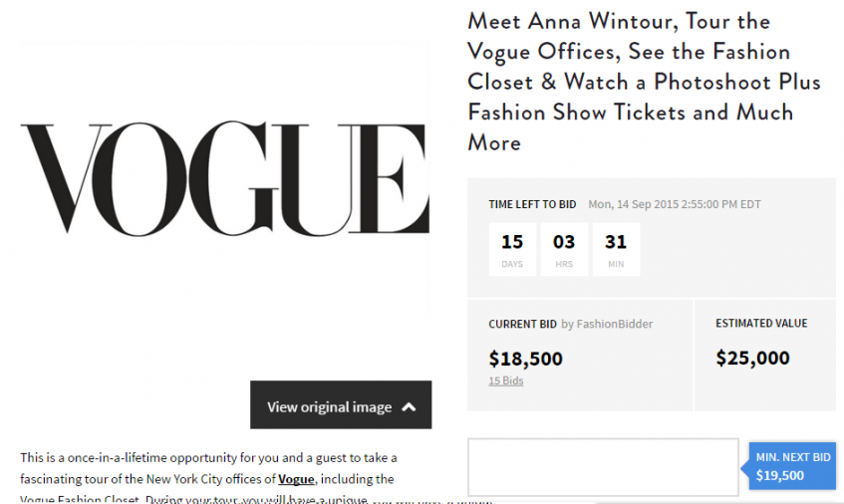This screenshot has width=844, height=504.
Task: Click the $18,500 current bid amount
Action: (x=525, y=359)
